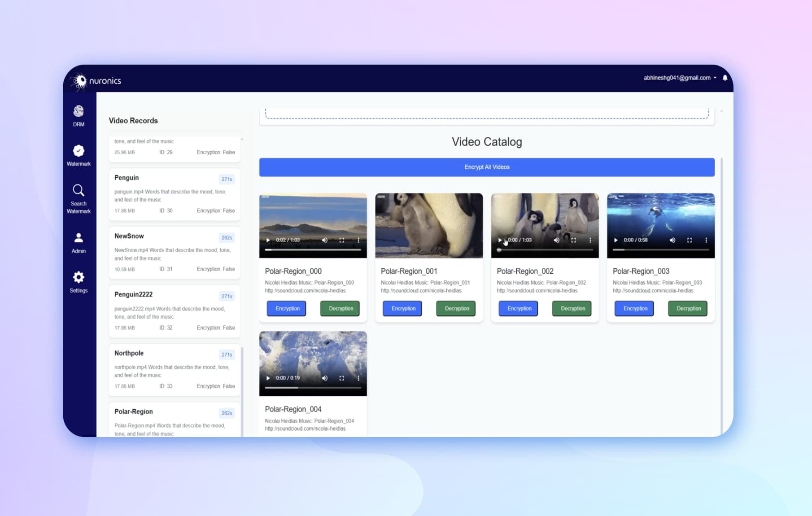Click the nuronics logo
The width and height of the screenshot is (812, 516).
(96, 81)
